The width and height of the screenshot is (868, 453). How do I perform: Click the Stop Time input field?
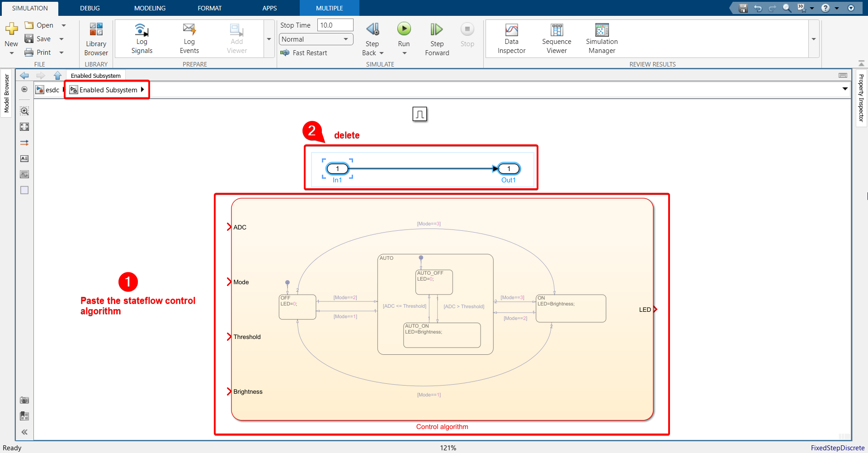coord(335,25)
